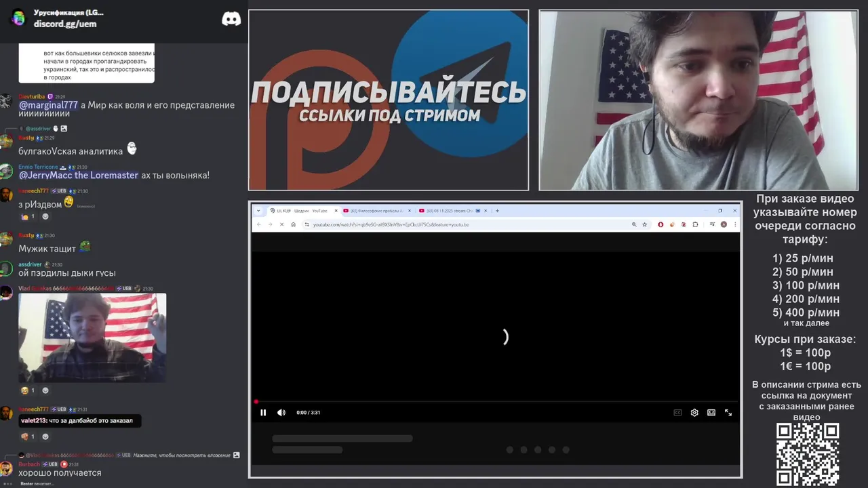The height and width of the screenshot is (488, 868).
Task: Close the (63) Философские tab
Action: tap(409, 211)
